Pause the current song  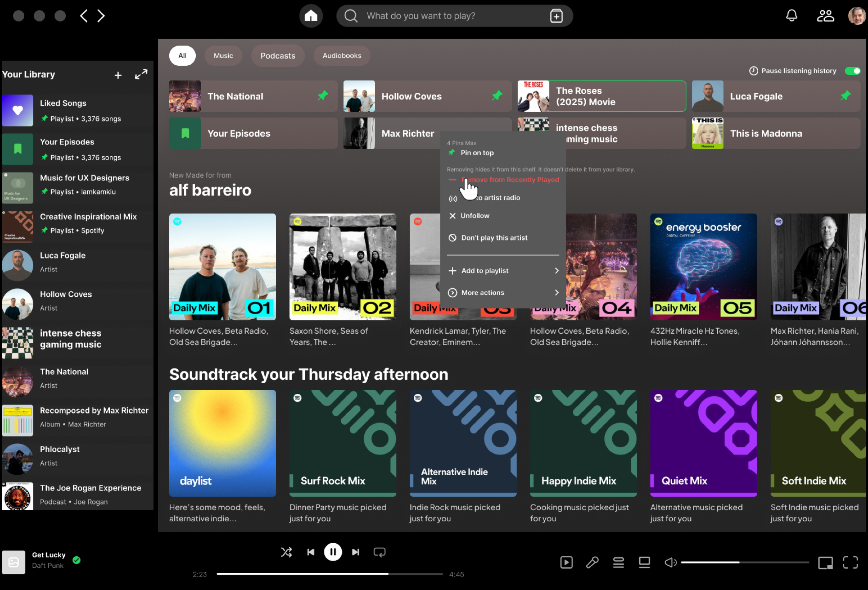tap(333, 552)
